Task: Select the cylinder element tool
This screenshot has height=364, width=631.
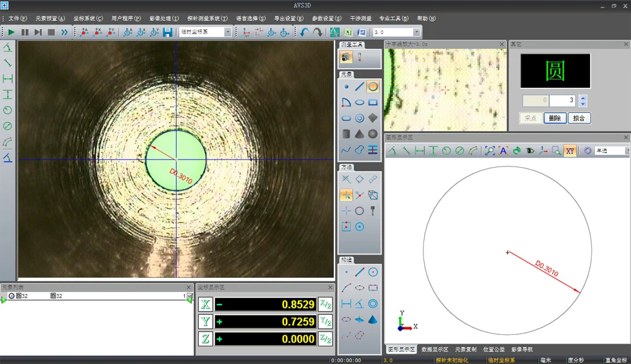Action: tap(346, 134)
